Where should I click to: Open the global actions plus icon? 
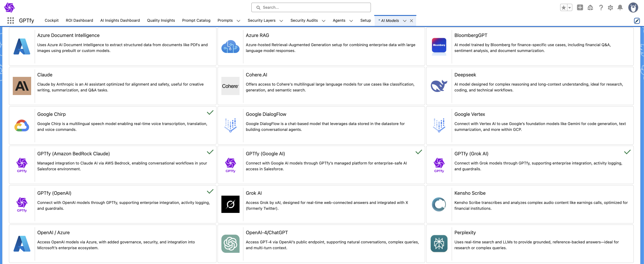click(580, 7)
